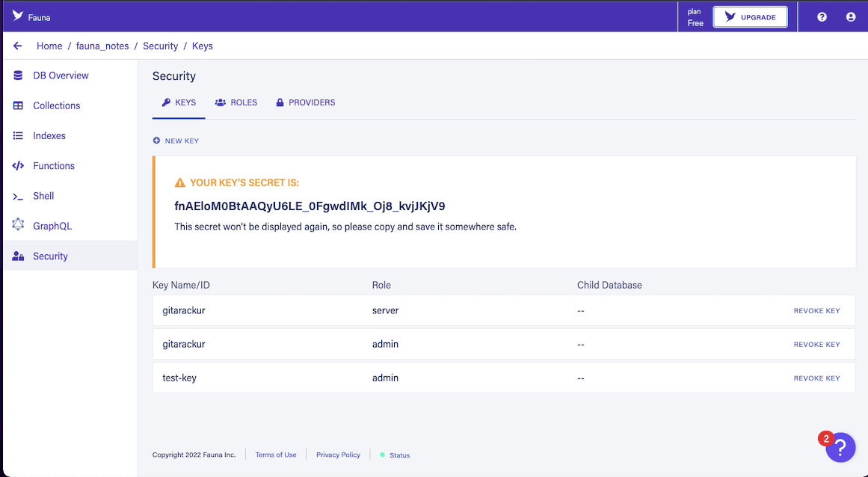Click the key secret string fnAEloM0Bt...
Screen dimensions: 868x477
(x=310, y=206)
